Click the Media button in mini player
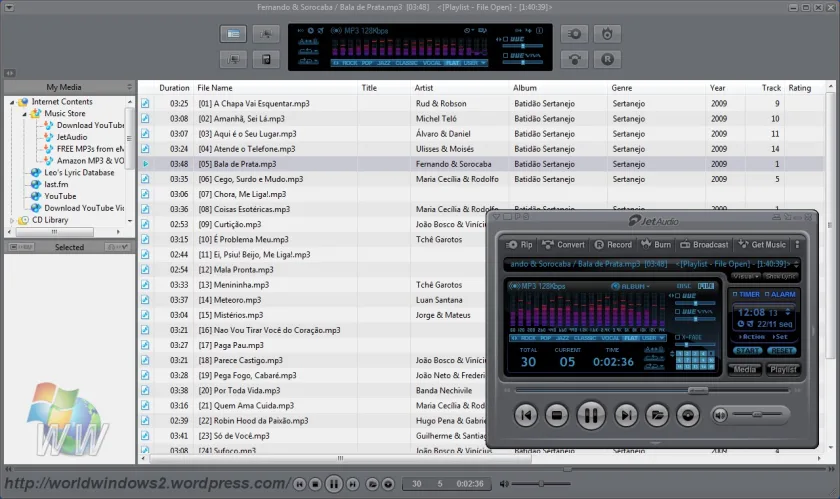Image resolution: width=840 pixels, height=499 pixels. click(x=745, y=369)
